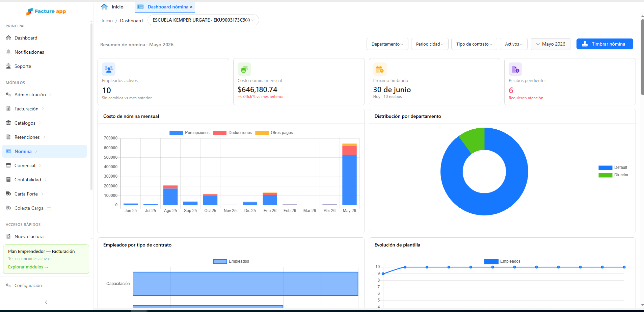Click the Dashboard breadcrumb text

131,21
